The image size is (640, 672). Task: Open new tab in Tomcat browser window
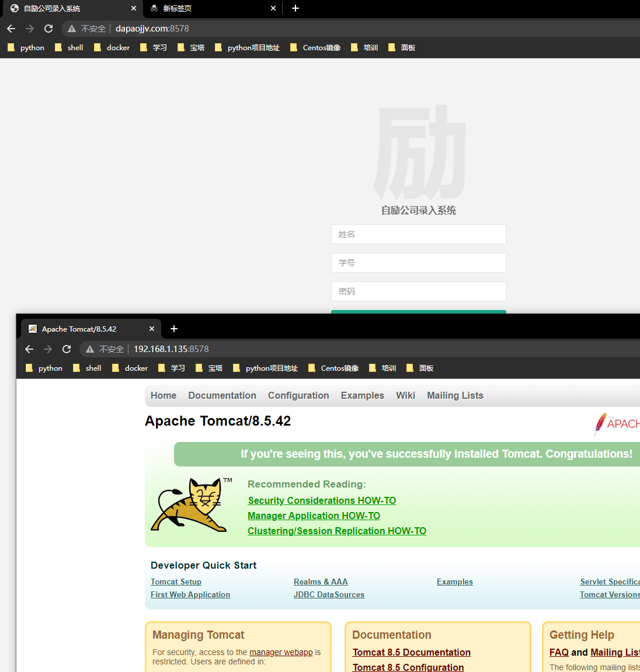[173, 329]
